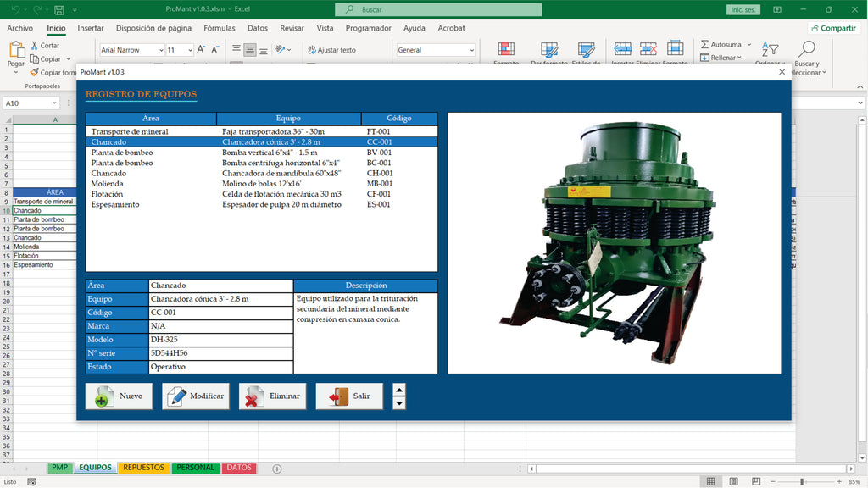This screenshot has width=868, height=488.
Task: Open the Name Box dropdown A10
Action: tap(54, 103)
